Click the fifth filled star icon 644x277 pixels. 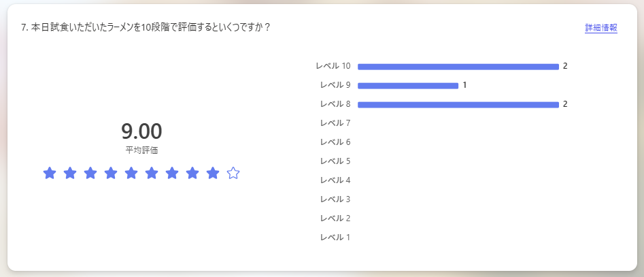coord(131,173)
